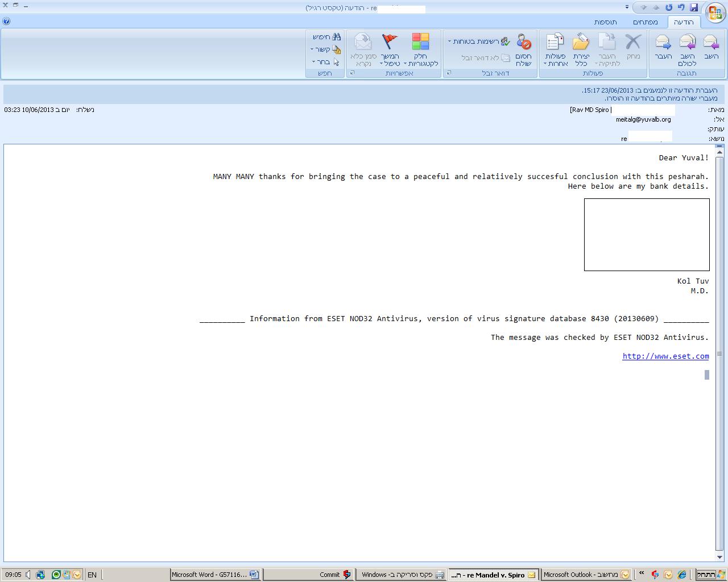The image size is (728, 582).
Task: Switch to the תוספות ribbon tab
Action: pos(605,22)
